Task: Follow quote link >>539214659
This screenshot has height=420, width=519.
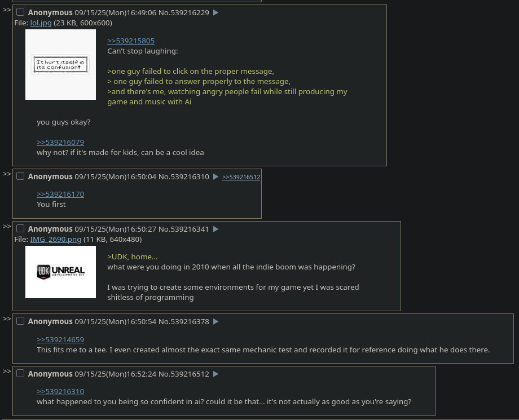Action: tap(60, 339)
